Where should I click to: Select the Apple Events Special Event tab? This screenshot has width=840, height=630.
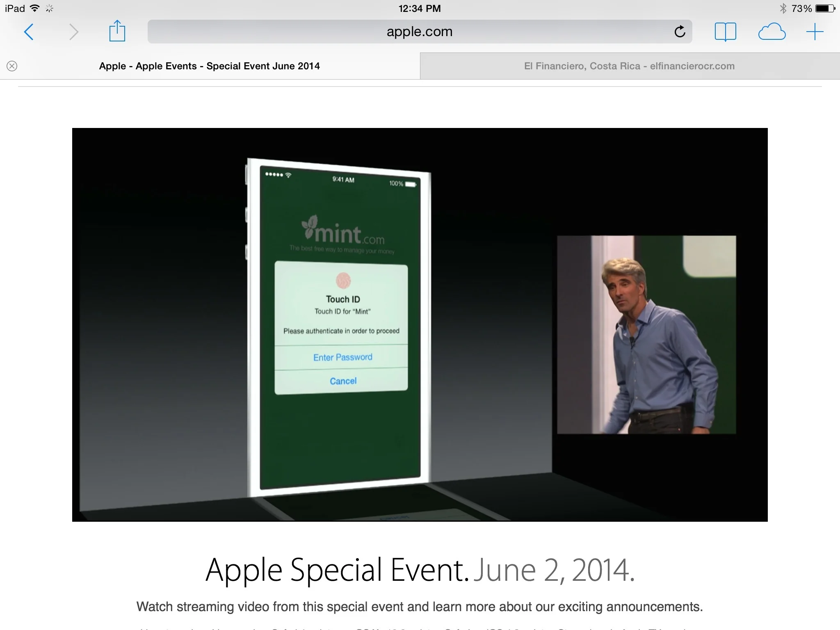click(x=210, y=66)
